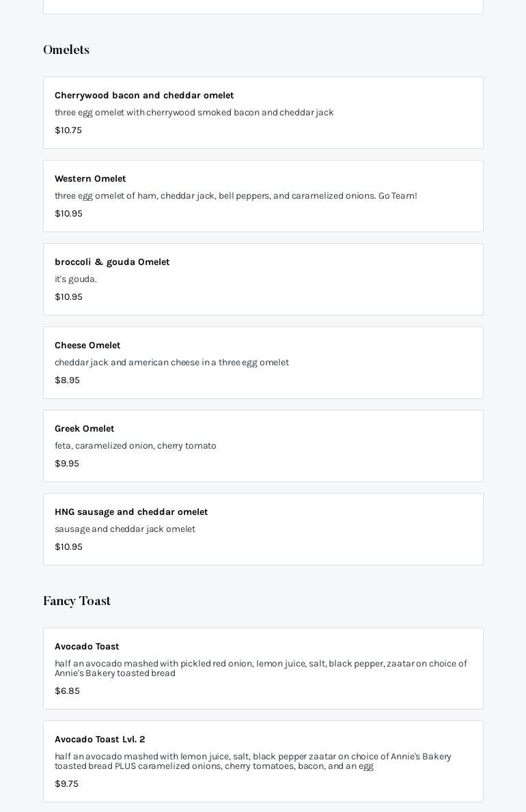Click the "sausage and cheddar jack omelet" description
This screenshot has width=526, height=812.
[125, 529]
